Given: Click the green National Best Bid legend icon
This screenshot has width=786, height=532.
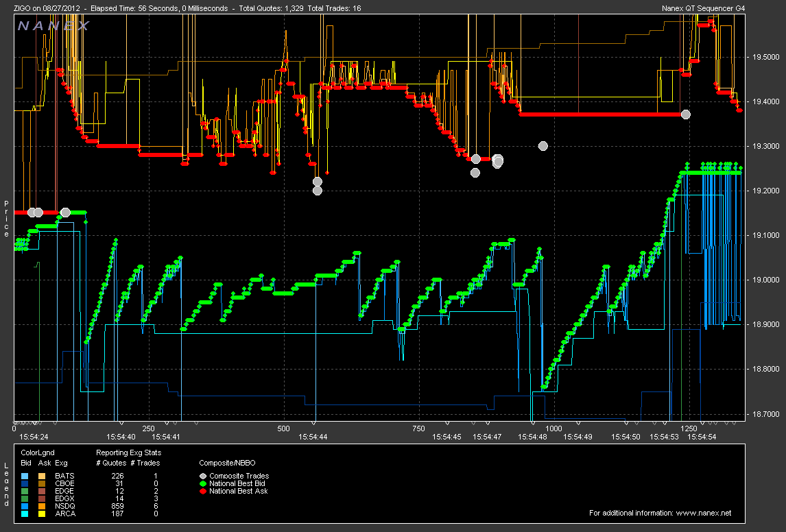Looking at the screenshot, I should point(203,483).
